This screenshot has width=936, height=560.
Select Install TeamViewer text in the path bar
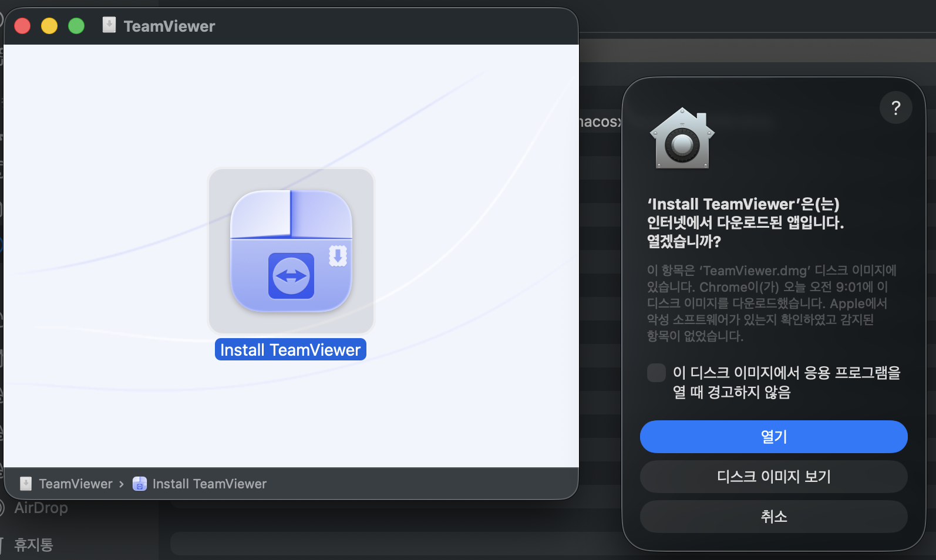point(210,484)
